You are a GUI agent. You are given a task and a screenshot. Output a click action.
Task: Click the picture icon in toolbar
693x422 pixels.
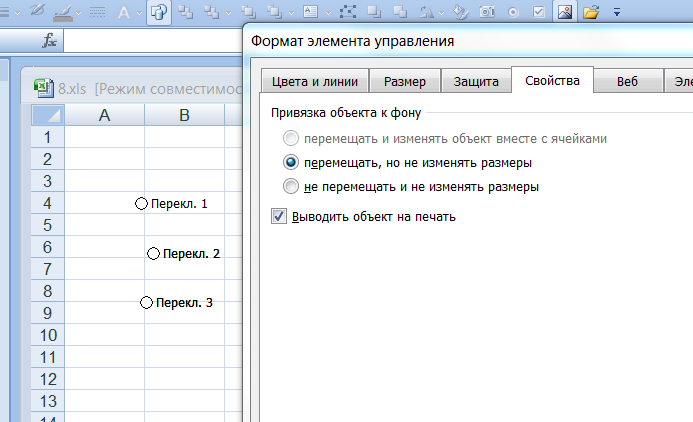click(565, 13)
